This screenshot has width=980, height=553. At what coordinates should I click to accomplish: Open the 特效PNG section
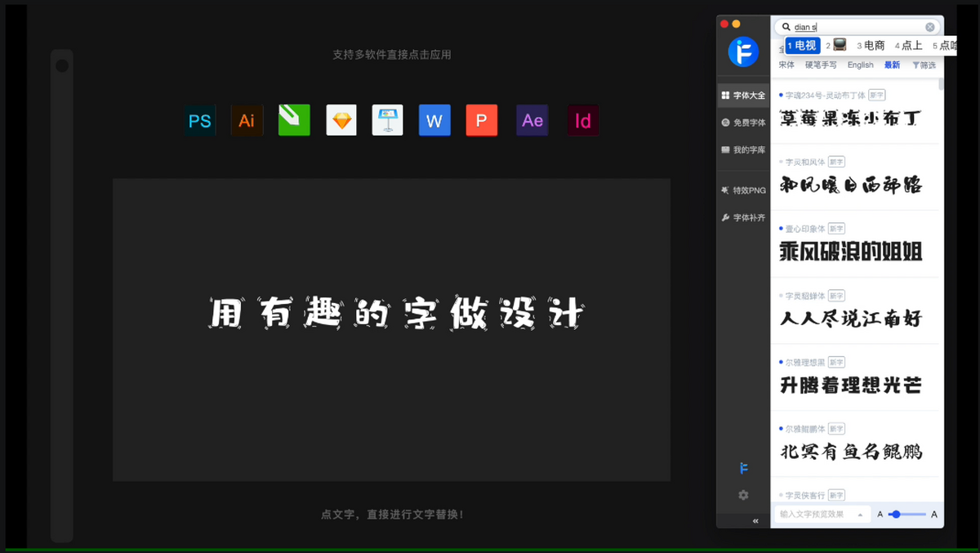(x=744, y=190)
